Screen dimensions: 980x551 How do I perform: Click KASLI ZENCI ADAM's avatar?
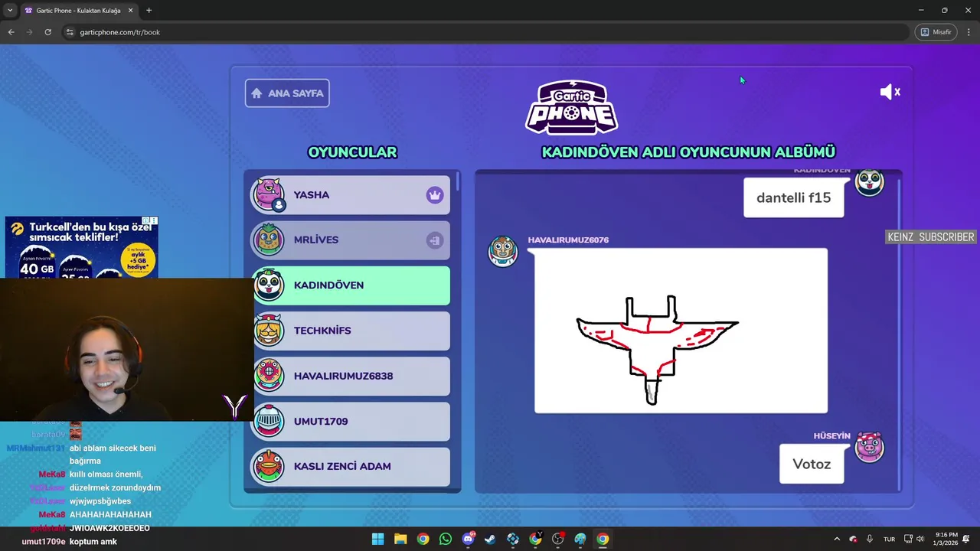click(x=269, y=466)
